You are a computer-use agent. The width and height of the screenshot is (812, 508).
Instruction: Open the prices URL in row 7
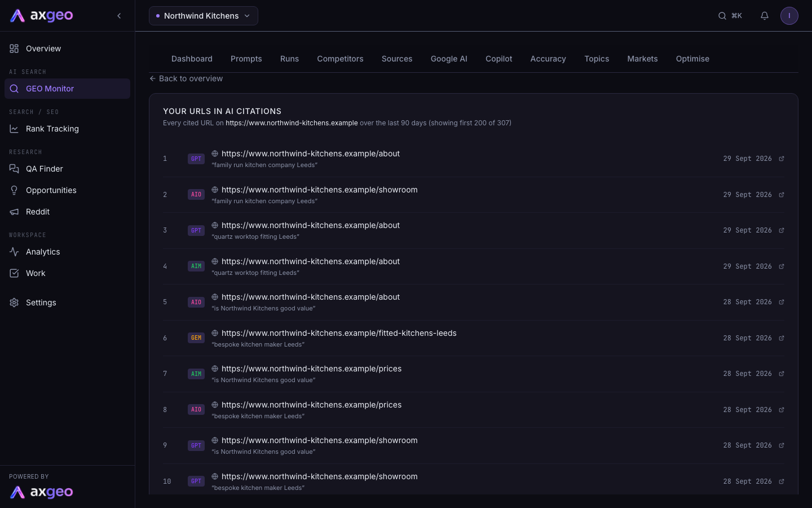pyautogui.click(x=311, y=369)
